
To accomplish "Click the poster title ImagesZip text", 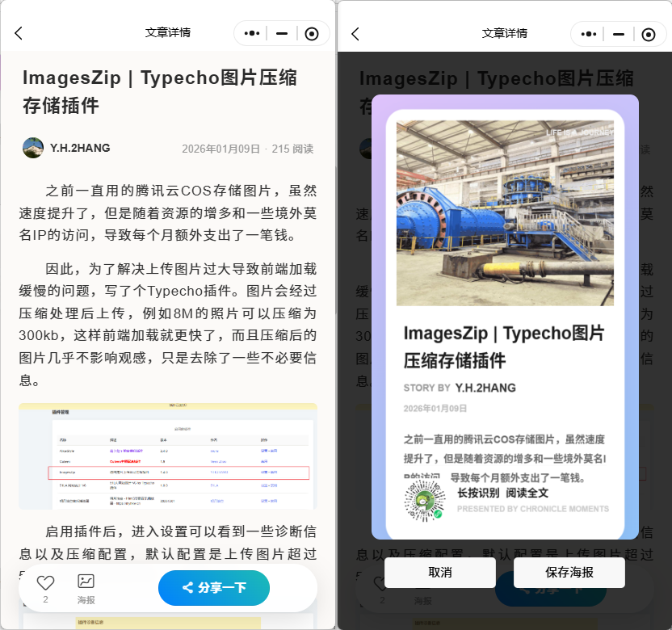I will [503, 346].
